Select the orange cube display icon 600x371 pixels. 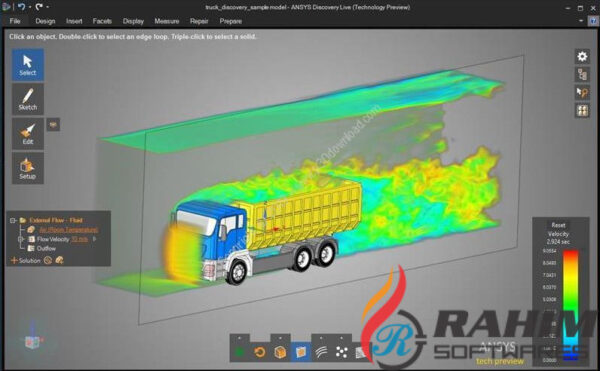[280, 352]
